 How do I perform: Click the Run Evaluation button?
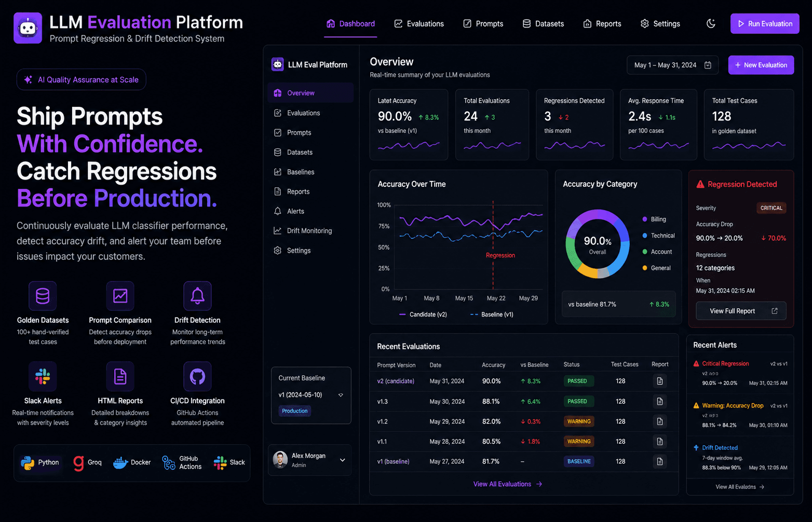click(765, 24)
